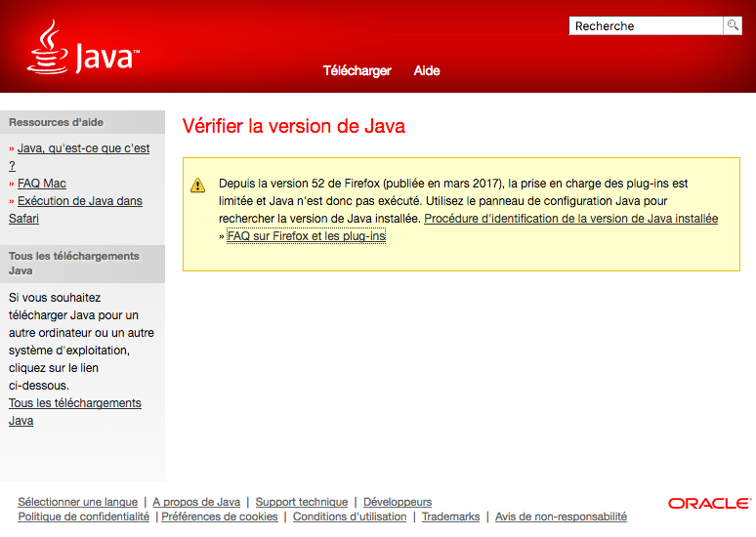Screen dimensions: 756x537
Task: Click the 'Si vous souhaitez' sidebar paragraph
Action: tap(81, 342)
